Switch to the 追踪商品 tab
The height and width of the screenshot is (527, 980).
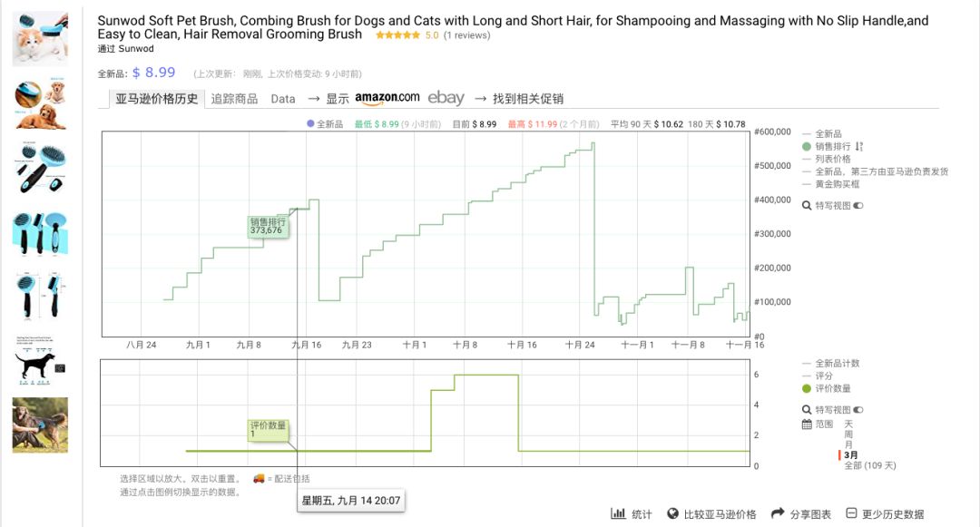tap(234, 99)
